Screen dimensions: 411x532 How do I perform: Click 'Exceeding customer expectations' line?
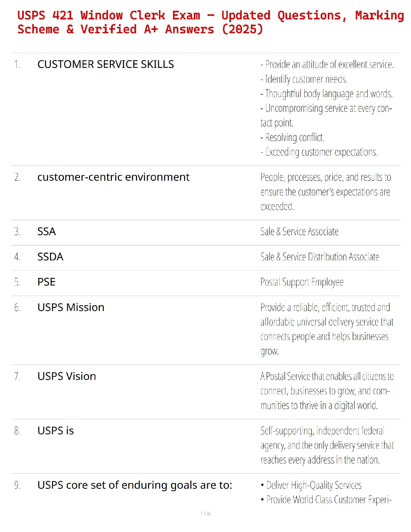tap(319, 152)
